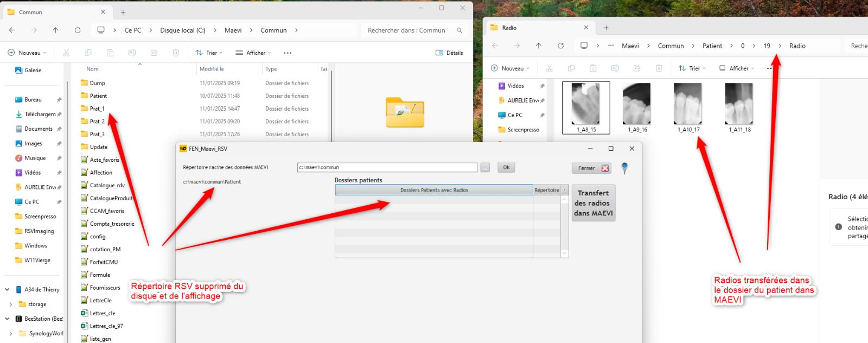The height and width of the screenshot is (343, 868).
Task: Click the search magnifier in Rechercher dans Commun
Action: point(459,30)
